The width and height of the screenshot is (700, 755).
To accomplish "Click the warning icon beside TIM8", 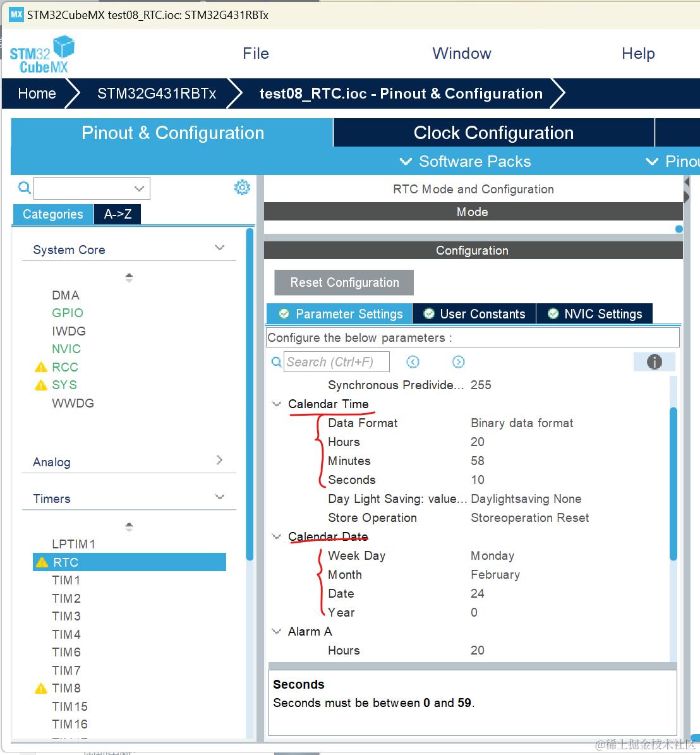I will pyautogui.click(x=41, y=689).
